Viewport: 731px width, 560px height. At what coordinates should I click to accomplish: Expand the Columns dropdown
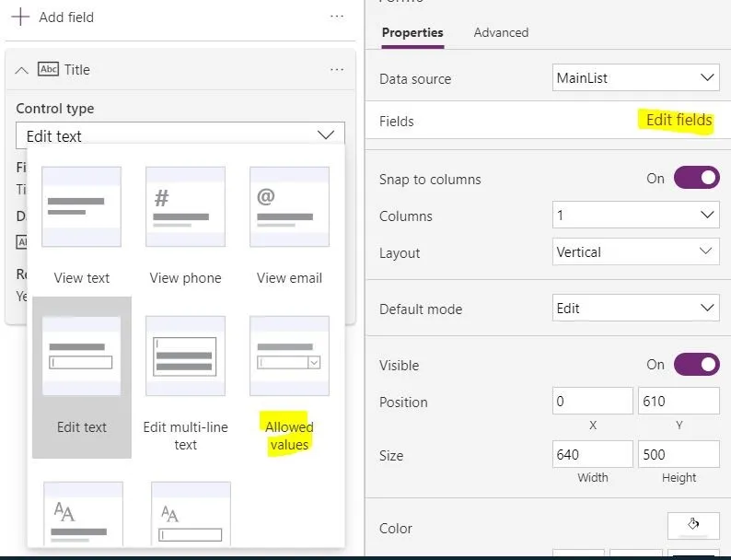(x=635, y=216)
